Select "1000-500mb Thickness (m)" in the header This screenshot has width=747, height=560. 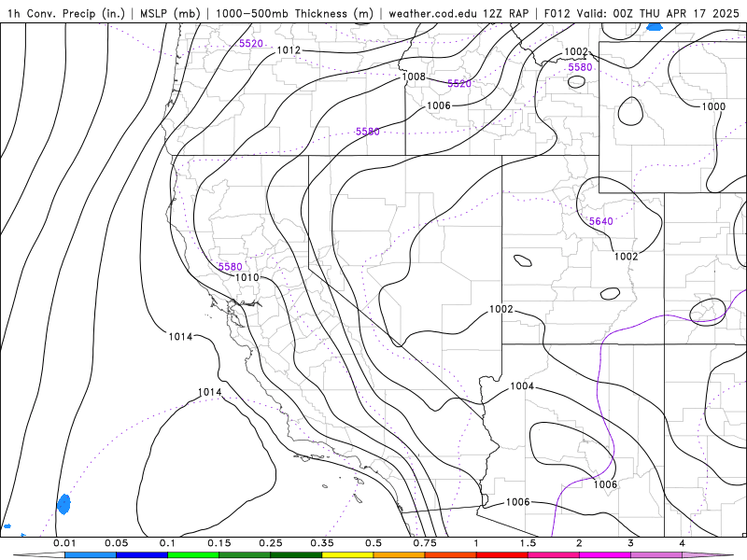click(294, 13)
